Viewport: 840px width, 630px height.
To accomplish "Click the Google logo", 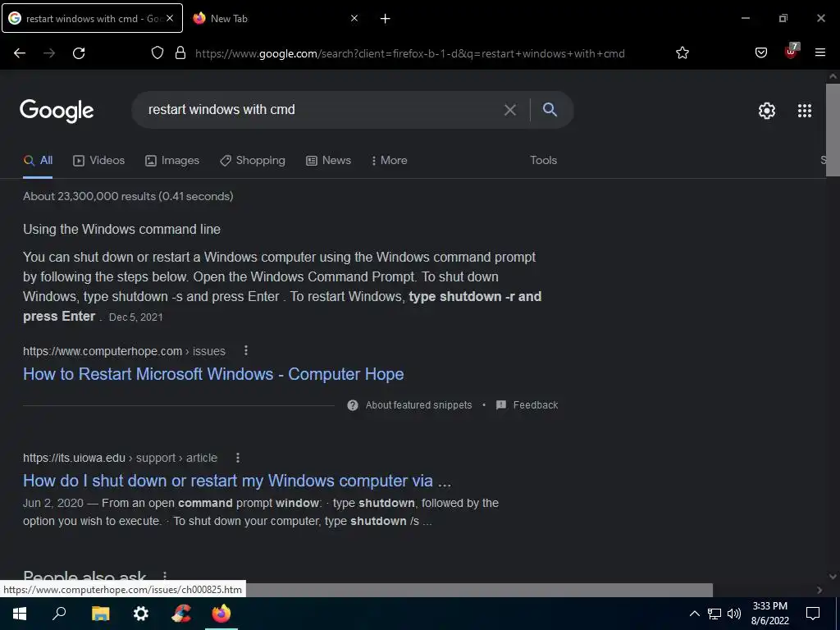I will click(x=57, y=111).
